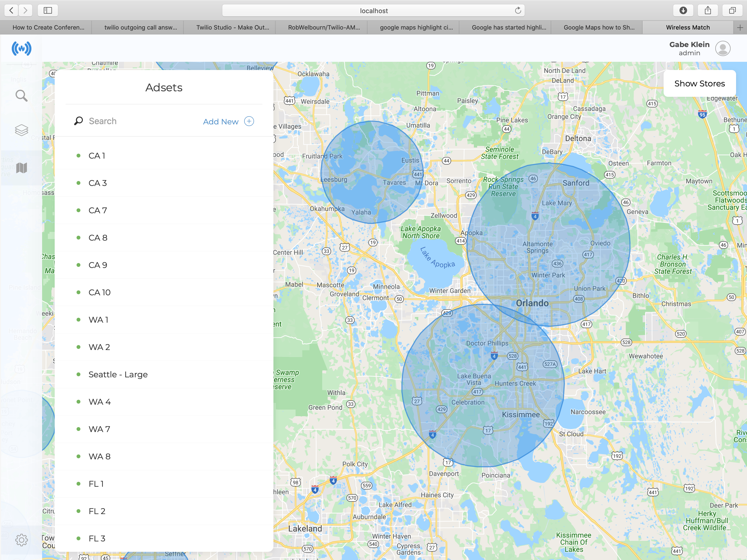Click Safari share icon

[x=707, y=10]
